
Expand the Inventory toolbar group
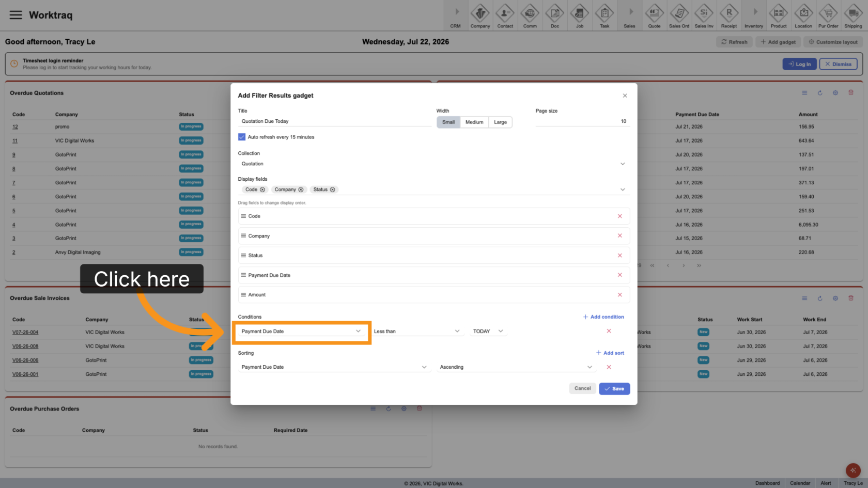pos(753,15)
